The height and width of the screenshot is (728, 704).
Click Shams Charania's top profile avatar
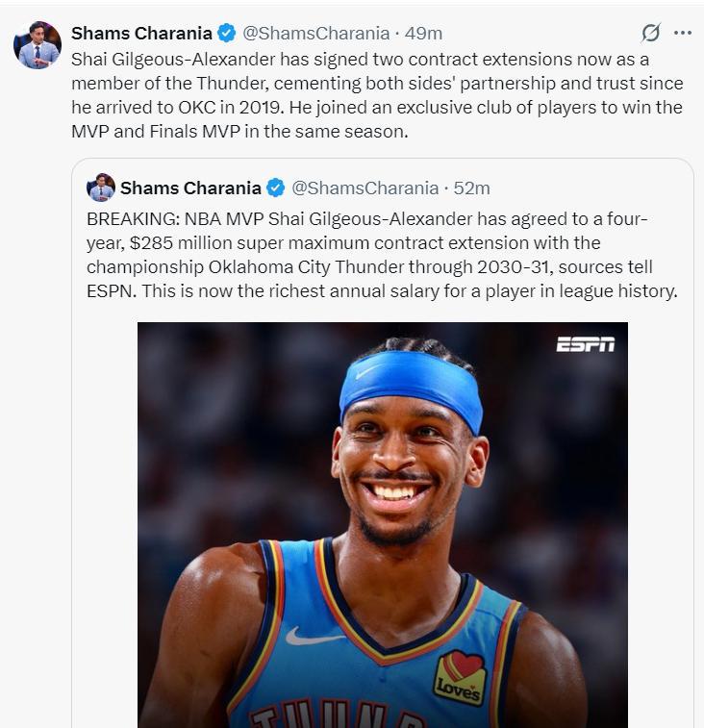pos(38,45)
